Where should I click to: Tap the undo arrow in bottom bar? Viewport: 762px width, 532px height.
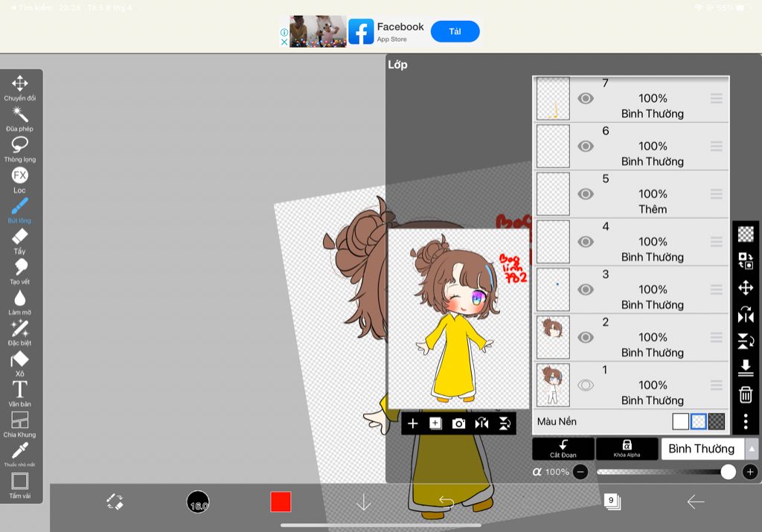(446, 501)
